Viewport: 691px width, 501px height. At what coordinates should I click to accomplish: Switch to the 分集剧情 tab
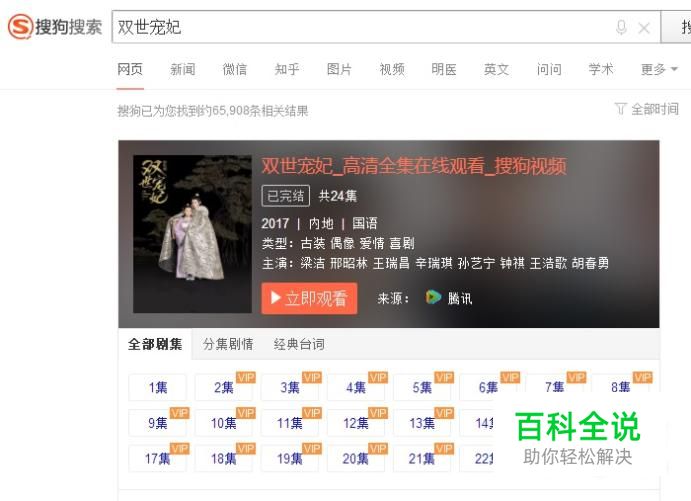tap(228, 344)
